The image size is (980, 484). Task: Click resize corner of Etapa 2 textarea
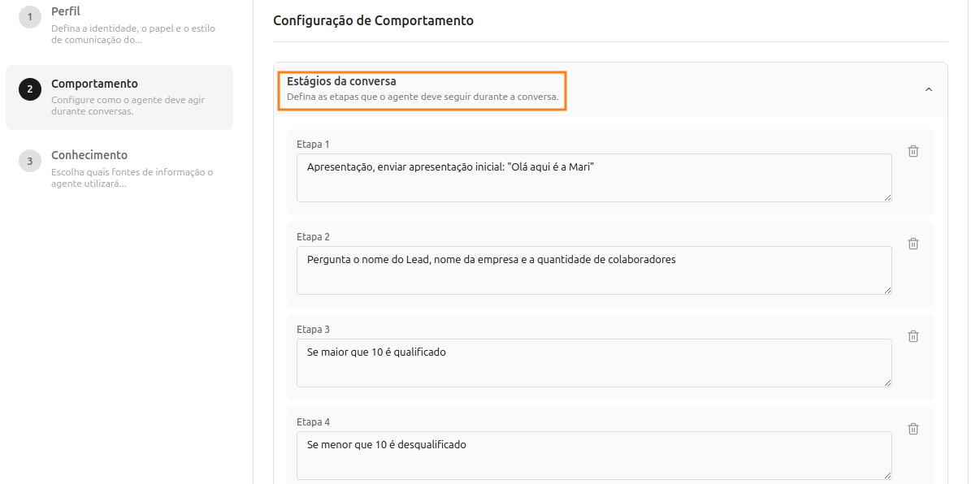(x=887, y=290)
